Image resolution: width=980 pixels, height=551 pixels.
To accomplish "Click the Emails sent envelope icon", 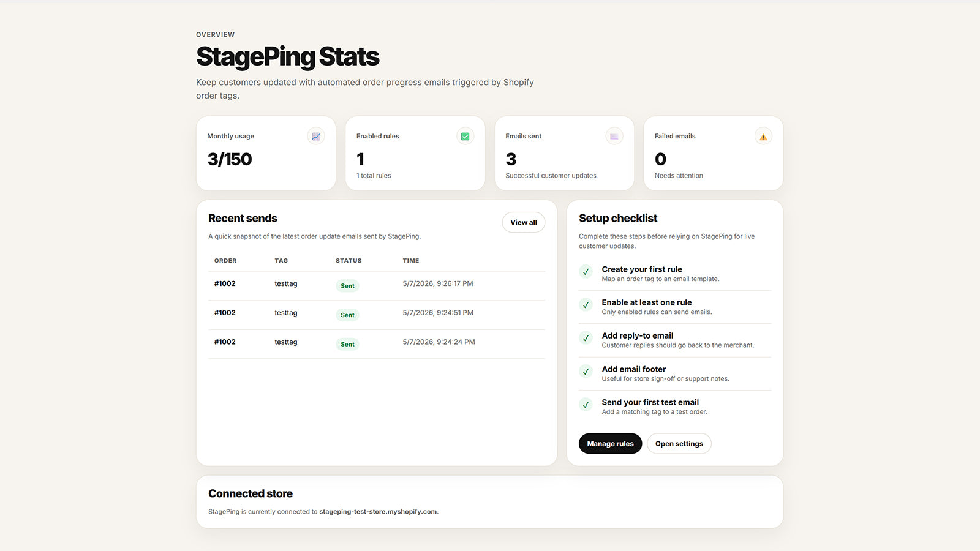I will (x=614, y=137).
